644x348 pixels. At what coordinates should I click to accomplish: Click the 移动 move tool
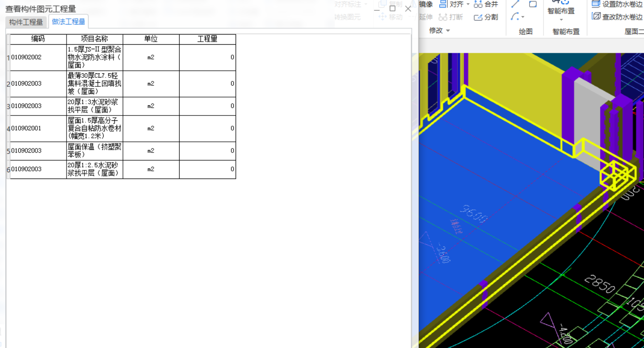coord(391,17)
